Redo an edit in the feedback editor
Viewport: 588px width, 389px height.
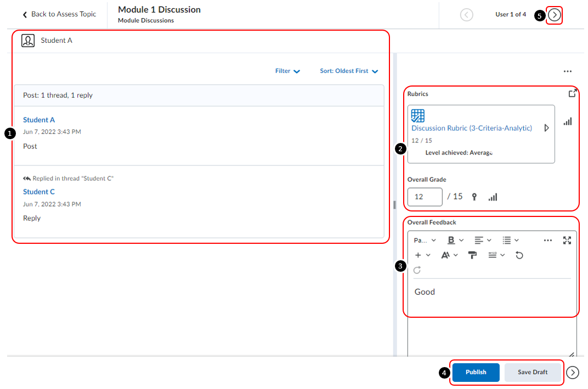(x=416, y=270)
